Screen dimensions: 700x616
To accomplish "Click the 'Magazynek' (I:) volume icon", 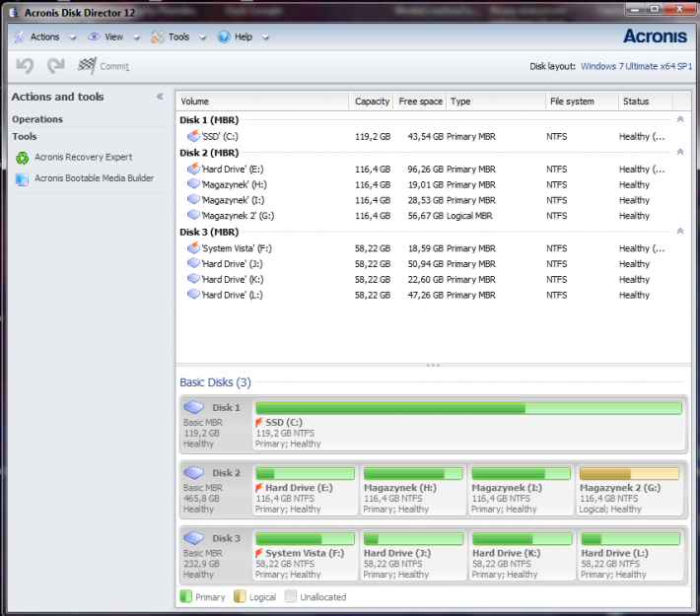I will [x=193, y=199].
